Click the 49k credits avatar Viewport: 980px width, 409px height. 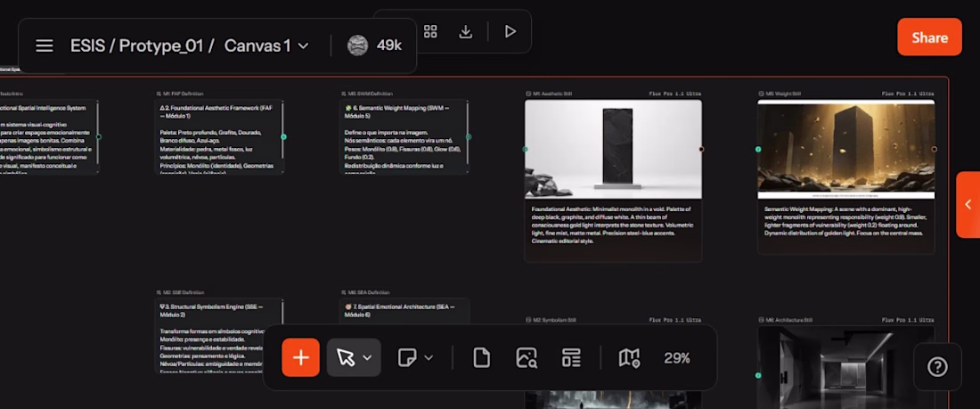357,45
